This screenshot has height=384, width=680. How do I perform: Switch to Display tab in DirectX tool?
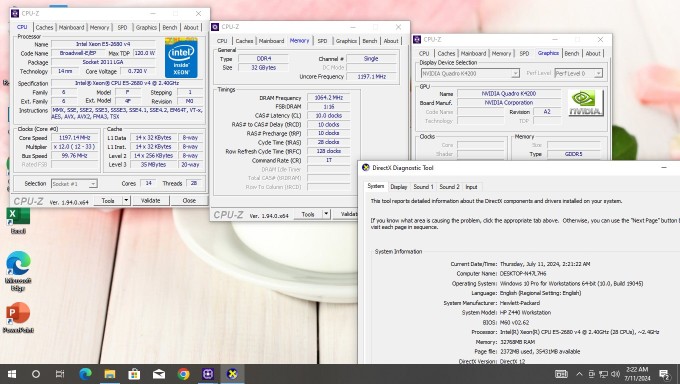click(x=399, y=187)
